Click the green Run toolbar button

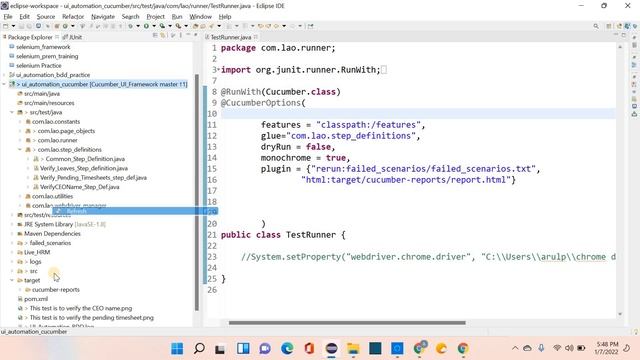tap(146, 26)
